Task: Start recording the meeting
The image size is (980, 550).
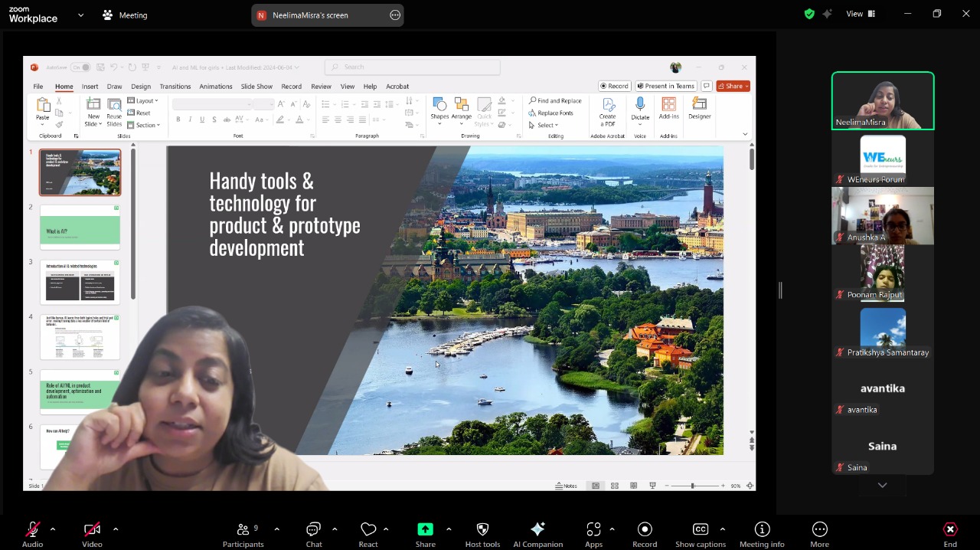Action: (645, 534)
